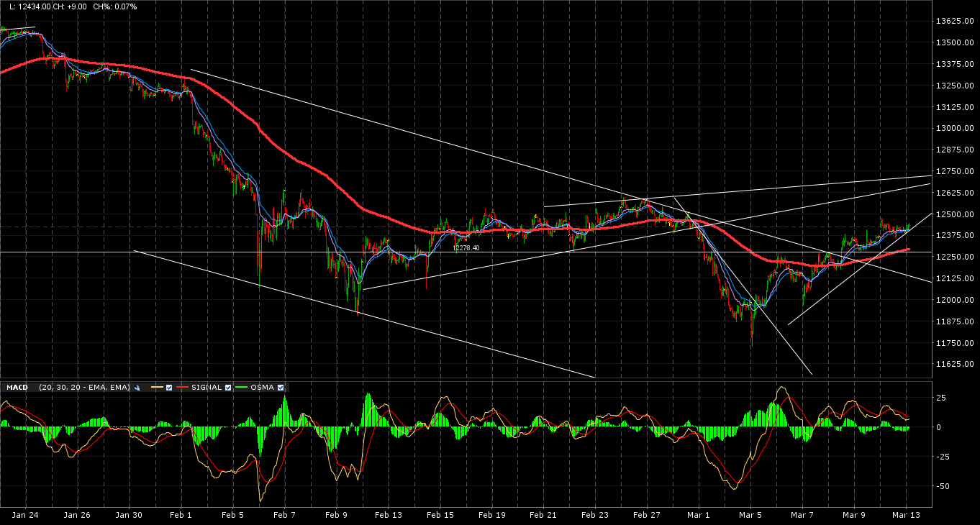Click the red SIGNAL line color swatch
Screen dimensions: 980x525
point(182,388)
